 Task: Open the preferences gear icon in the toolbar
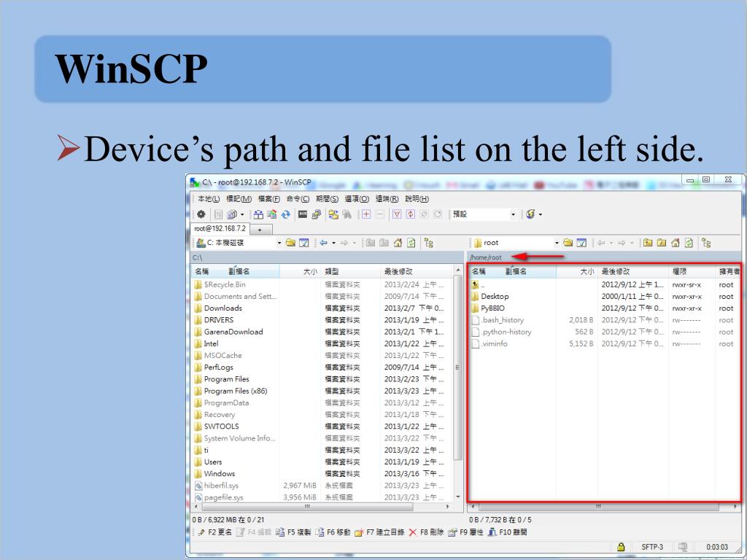coord(201,214)
